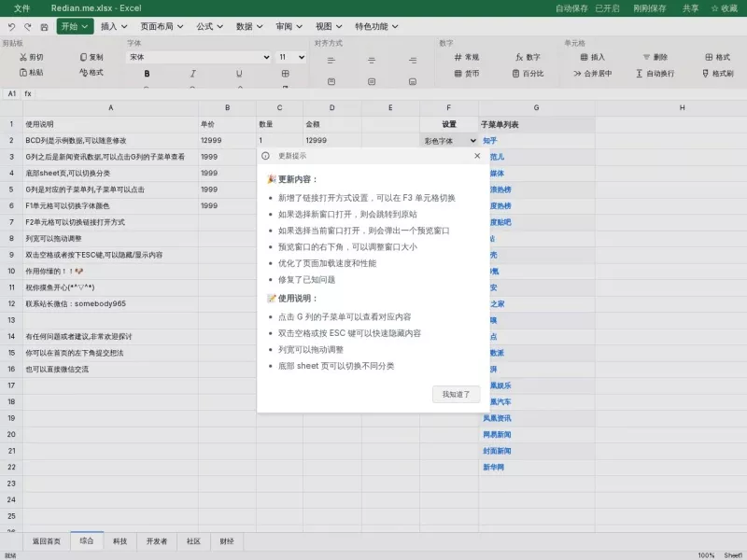This screenshot has height=560, width=747.
Task: Select column A header
Action: (110, 108)
